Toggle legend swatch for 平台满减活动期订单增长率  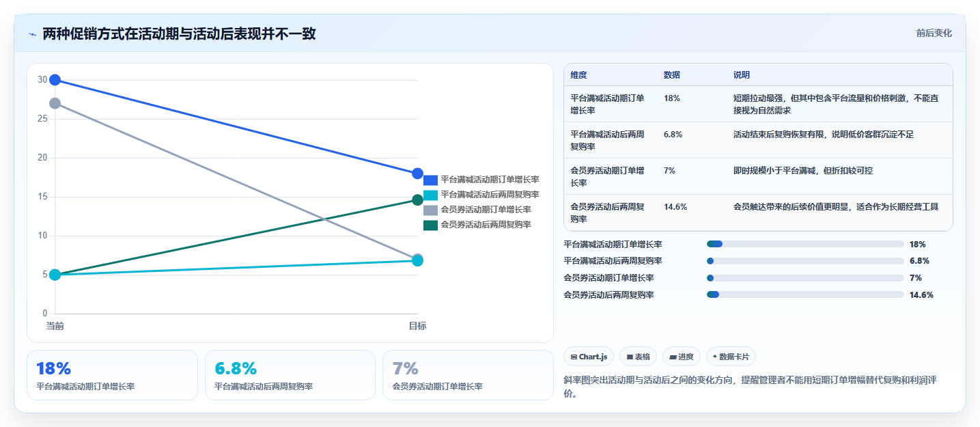tap(430, 180)
